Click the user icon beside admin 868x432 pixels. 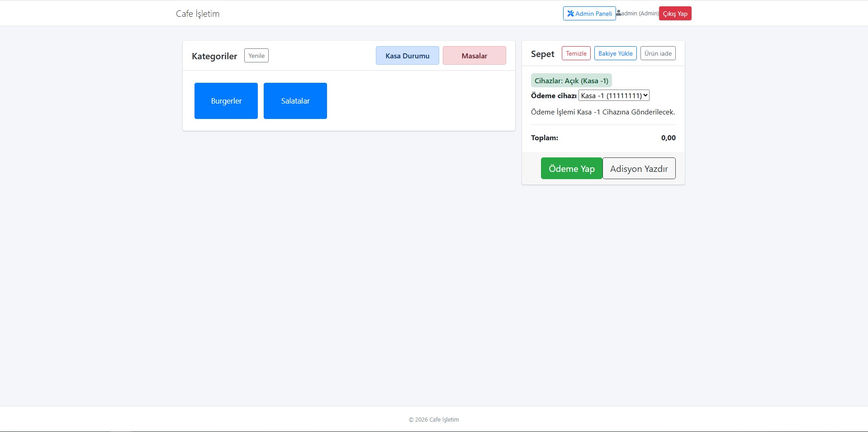point(618,13)
